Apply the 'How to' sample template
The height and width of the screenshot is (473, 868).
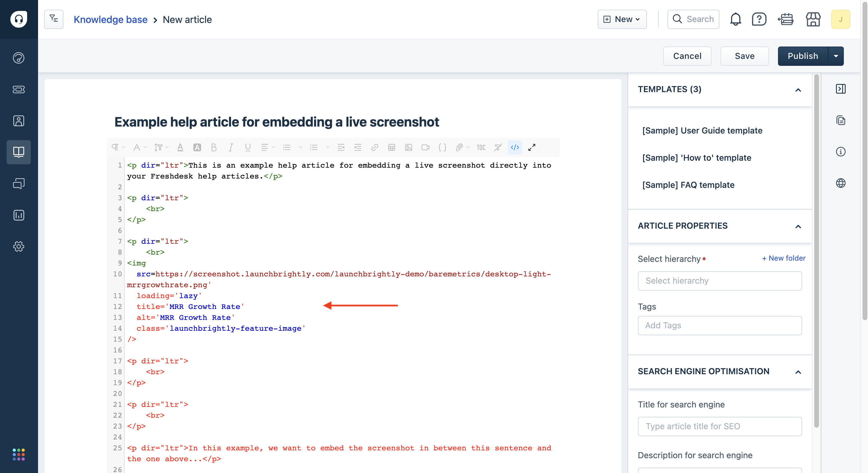coord(696,158)
